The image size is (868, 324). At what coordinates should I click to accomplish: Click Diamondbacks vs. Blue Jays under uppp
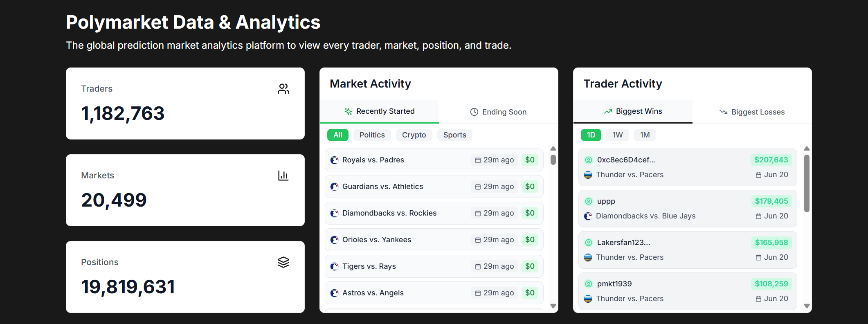(x=645, y=216)
